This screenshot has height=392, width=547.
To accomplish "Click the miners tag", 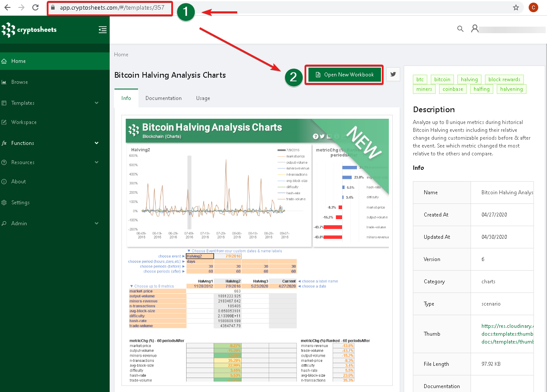I will point(424,89).
